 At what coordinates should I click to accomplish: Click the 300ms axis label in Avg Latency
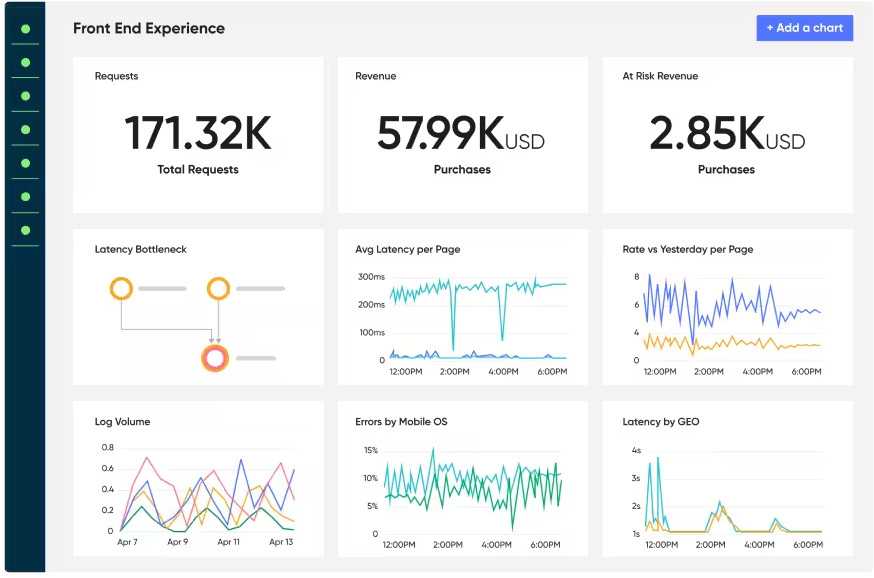(371, 276)
